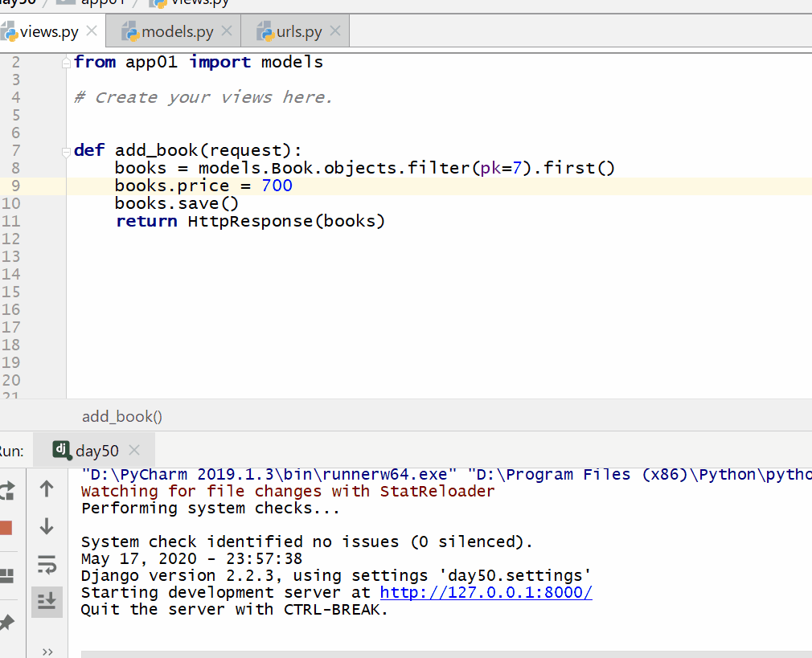Stop the running Django server
Viewport: 812px width, 658px height.
pos(6,528)
